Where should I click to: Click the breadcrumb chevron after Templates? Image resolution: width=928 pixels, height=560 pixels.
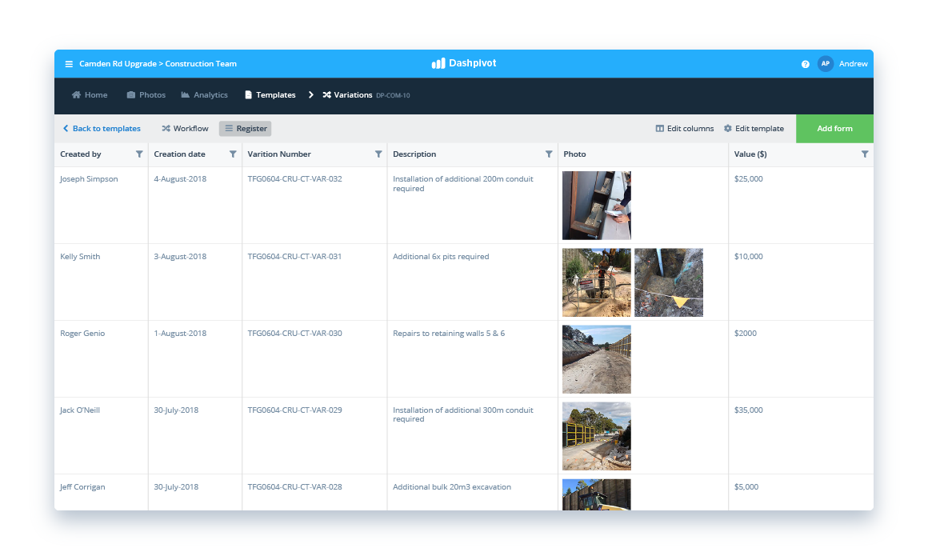point(310,94)
